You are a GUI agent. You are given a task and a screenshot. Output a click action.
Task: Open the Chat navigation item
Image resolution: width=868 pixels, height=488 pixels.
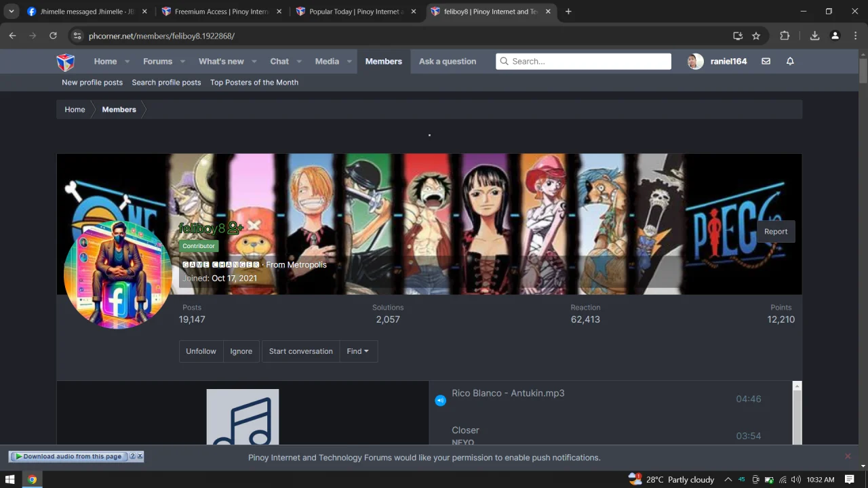279,61
